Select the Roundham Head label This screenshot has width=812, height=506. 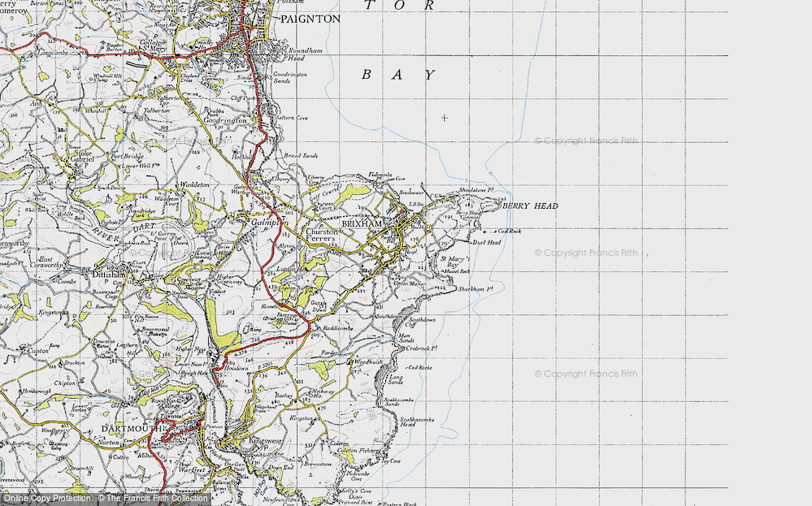306,54
